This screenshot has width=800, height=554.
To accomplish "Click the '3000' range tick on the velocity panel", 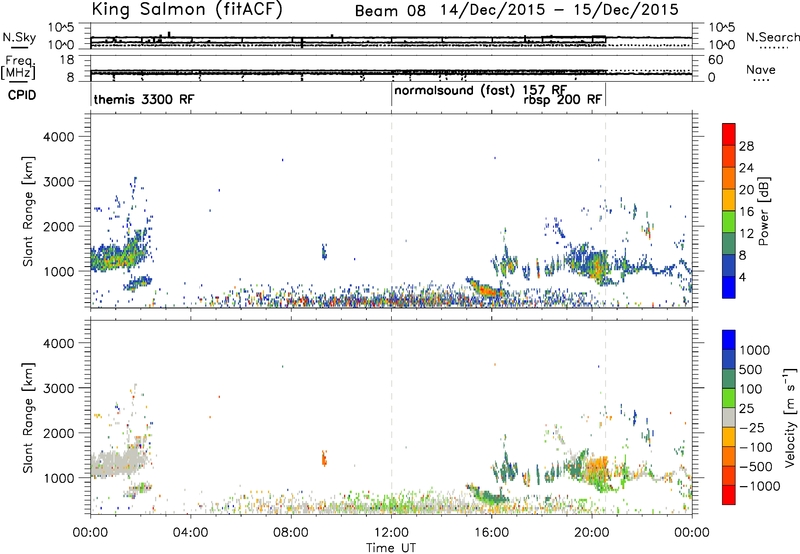I will [x=59, y=388].
